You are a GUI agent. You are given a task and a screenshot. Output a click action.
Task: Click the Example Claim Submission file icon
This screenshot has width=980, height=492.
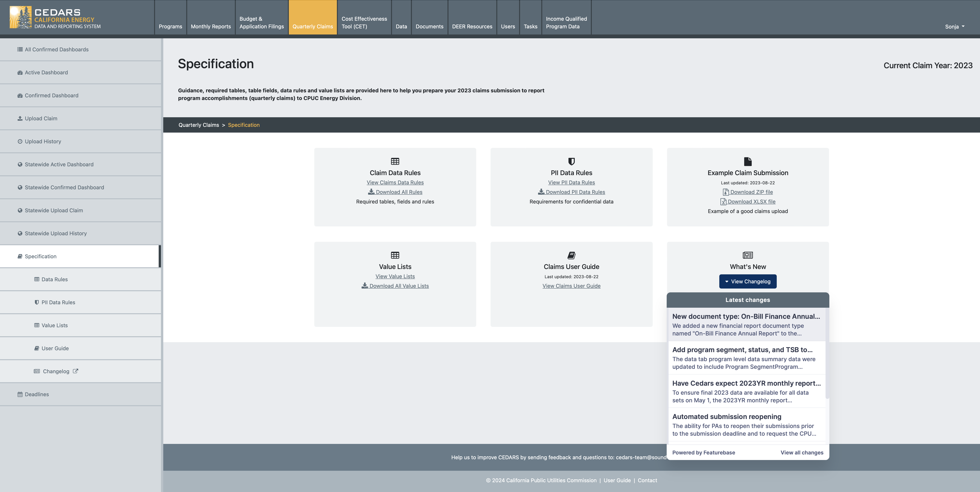tap(748, 162)
